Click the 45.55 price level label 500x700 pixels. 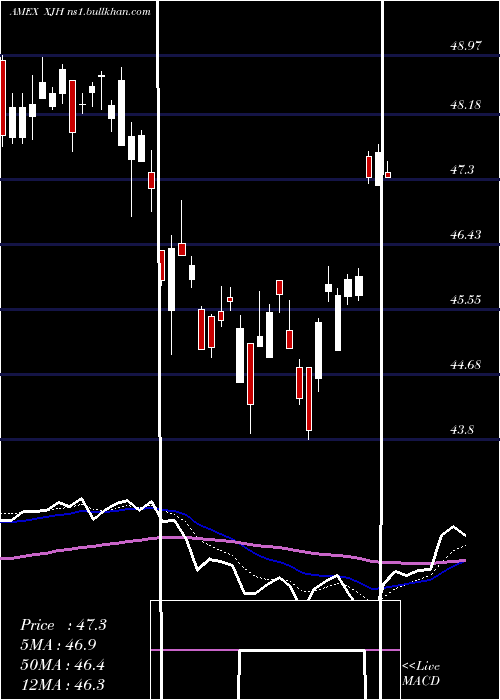[466, 300]
